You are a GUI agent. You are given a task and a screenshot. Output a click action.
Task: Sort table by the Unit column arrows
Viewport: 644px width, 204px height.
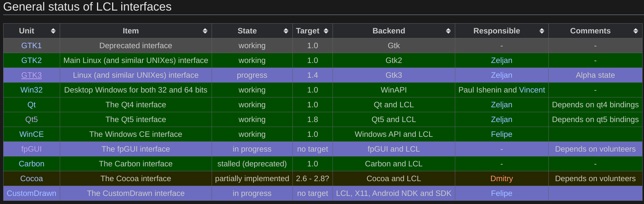click(53, 31)
